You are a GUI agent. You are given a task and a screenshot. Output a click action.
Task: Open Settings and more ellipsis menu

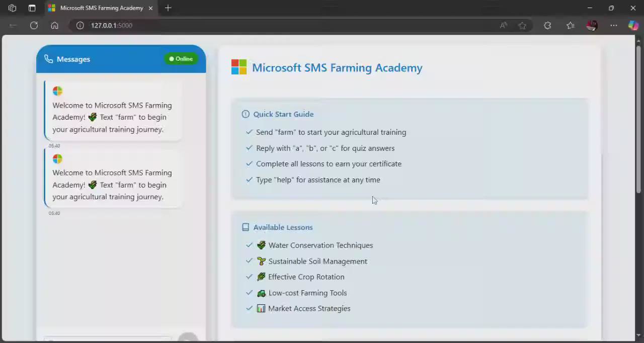pos(613,25)
